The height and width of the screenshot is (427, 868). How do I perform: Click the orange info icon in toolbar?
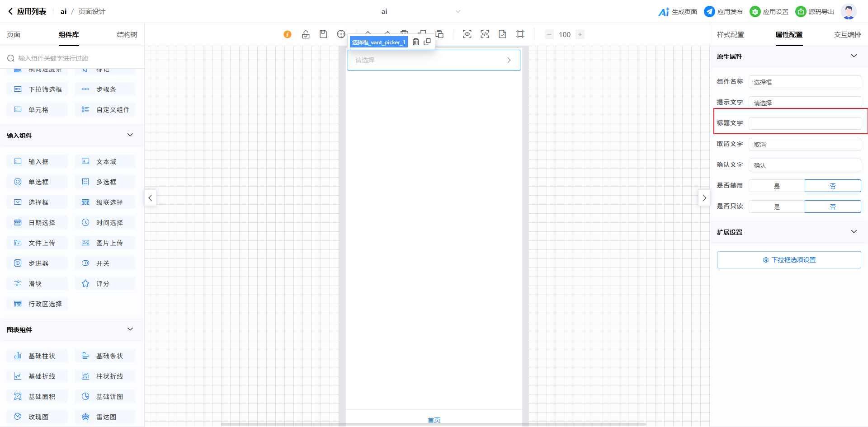pos(288,34)
